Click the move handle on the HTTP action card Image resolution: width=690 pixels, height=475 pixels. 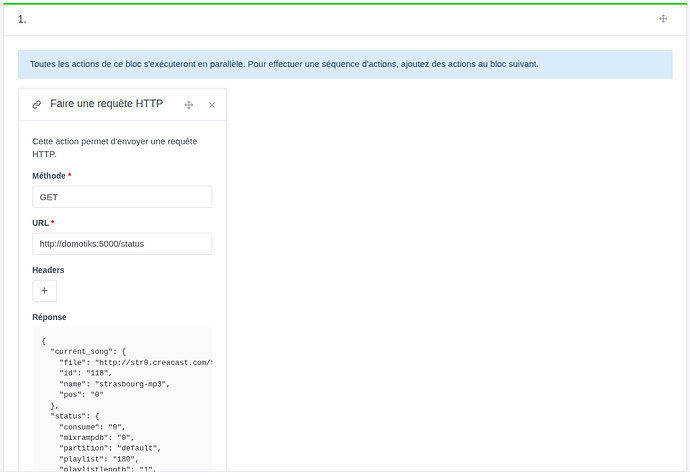click(x=188, y=104)
